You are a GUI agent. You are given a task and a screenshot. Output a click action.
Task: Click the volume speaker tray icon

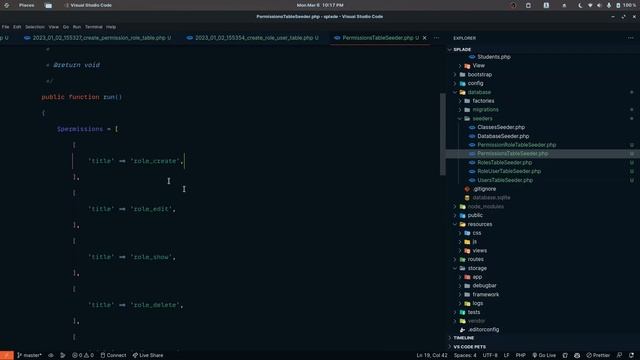point(599,5)
